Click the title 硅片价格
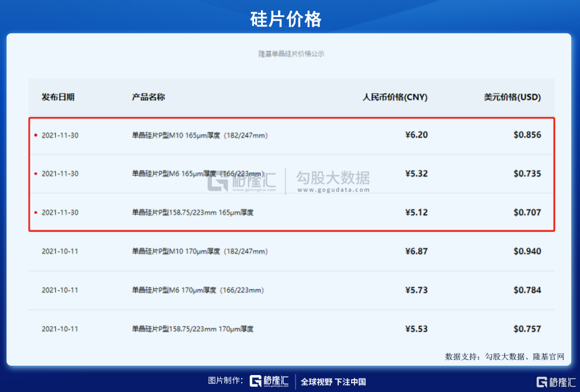Viewport: 580px width, 392px height. (x=286, y=19)
